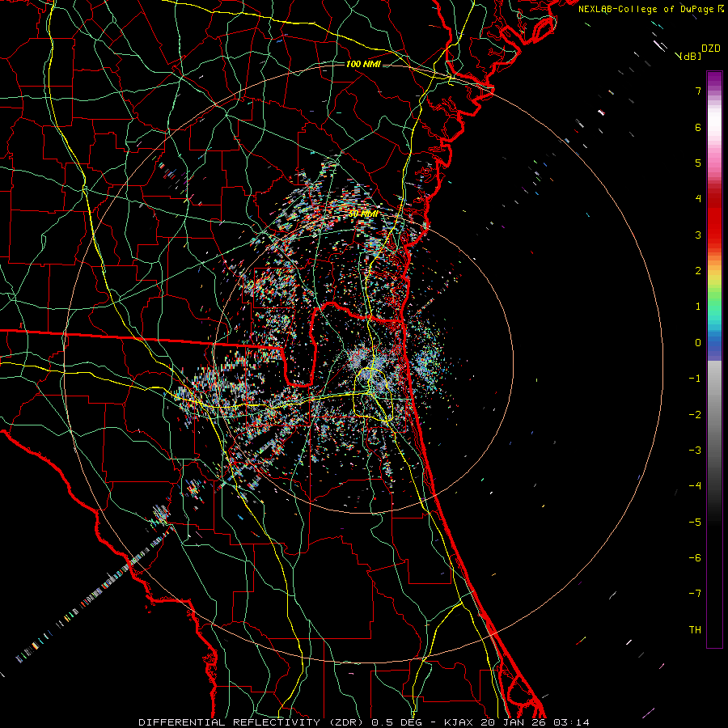Click the 0 value on color scale
This screenshot has height=728, width=728.
click(x=698, y=343)
